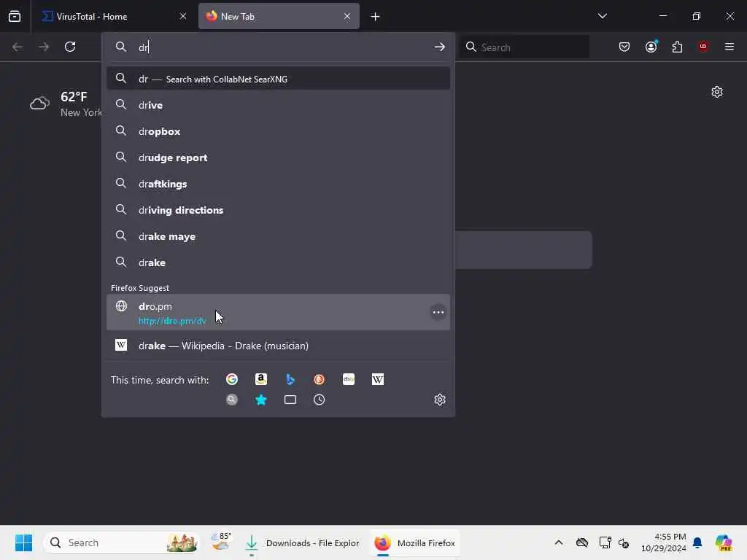Click the go arrow in address bar
Screen dimensions: 747x560
(x=439, y=47)
